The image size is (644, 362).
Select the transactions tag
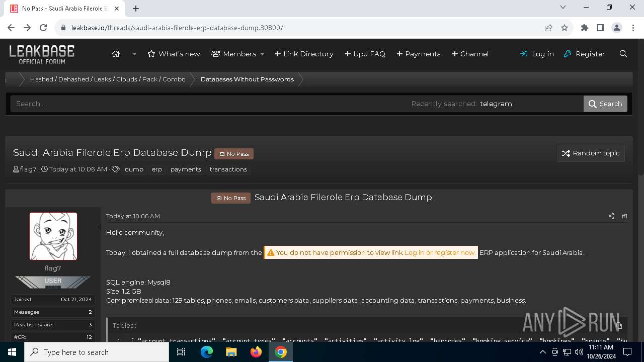(228, 169)
